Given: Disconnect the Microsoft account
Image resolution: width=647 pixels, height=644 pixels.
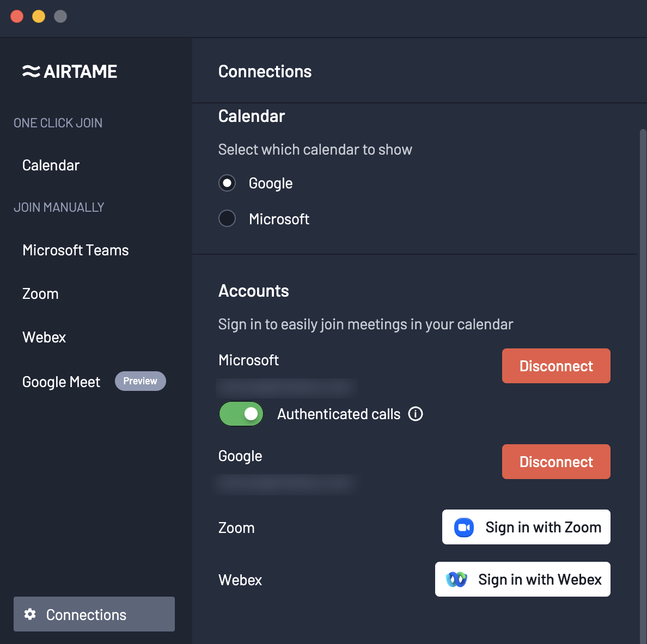Looking at the screenshot, I should [556, 366].
